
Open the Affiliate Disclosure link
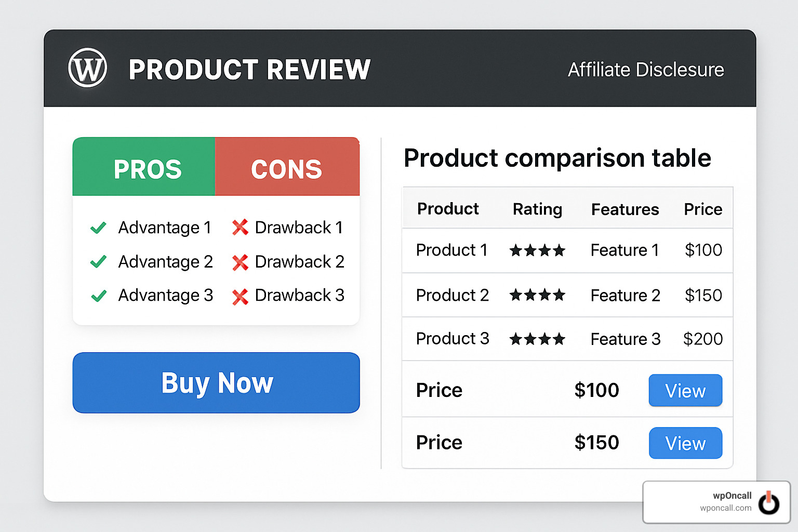[645, 70]
